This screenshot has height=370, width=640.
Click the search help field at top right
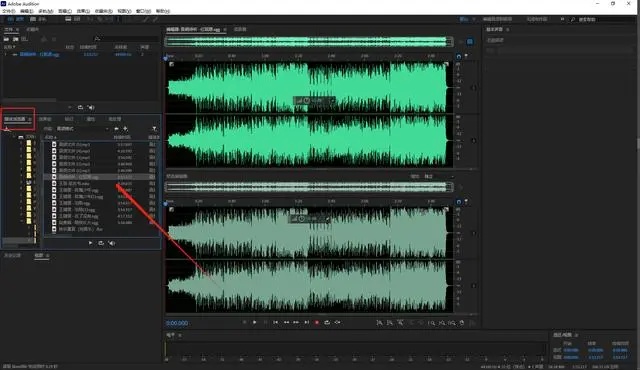606,19
